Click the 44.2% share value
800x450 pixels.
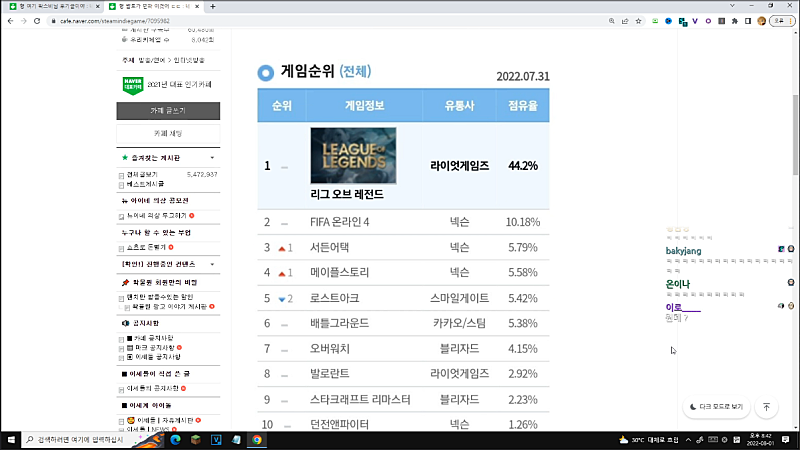point(523,166)
